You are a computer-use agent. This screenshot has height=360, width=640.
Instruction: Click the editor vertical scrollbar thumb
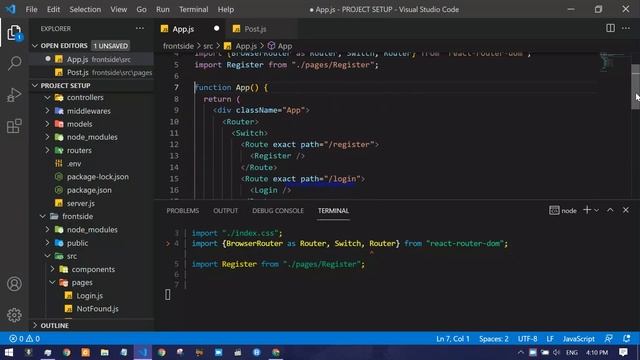[x=635, y=87]
